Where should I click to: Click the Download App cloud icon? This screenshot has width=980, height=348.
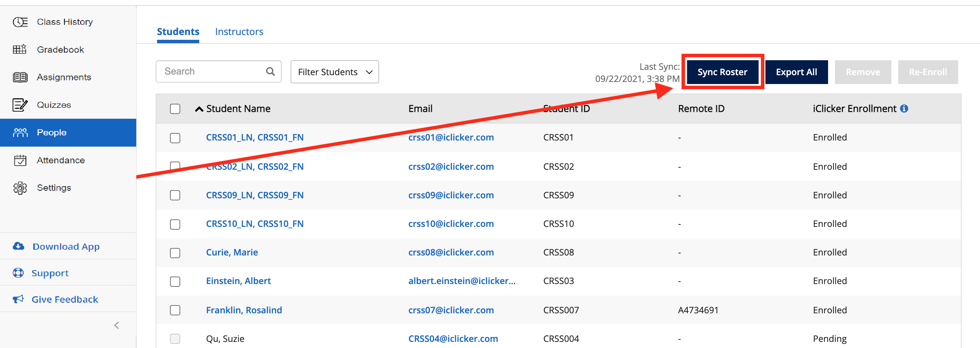18,246
